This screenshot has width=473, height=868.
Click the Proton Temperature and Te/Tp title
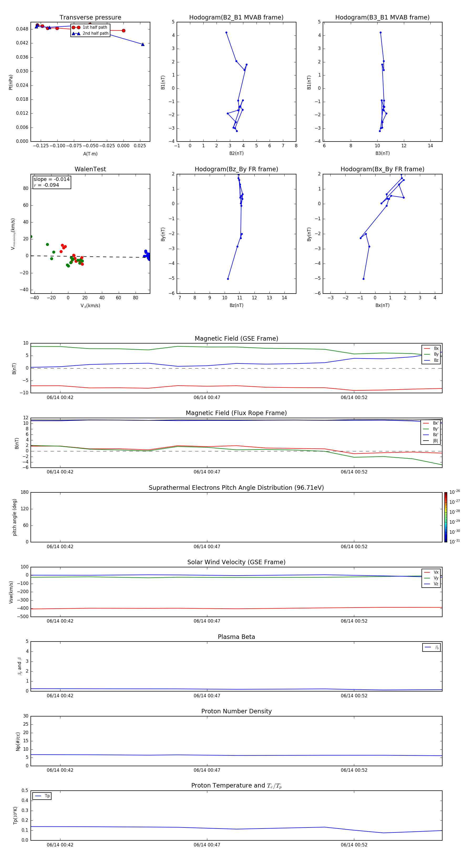pyautogui.click(x=236, y=785)
